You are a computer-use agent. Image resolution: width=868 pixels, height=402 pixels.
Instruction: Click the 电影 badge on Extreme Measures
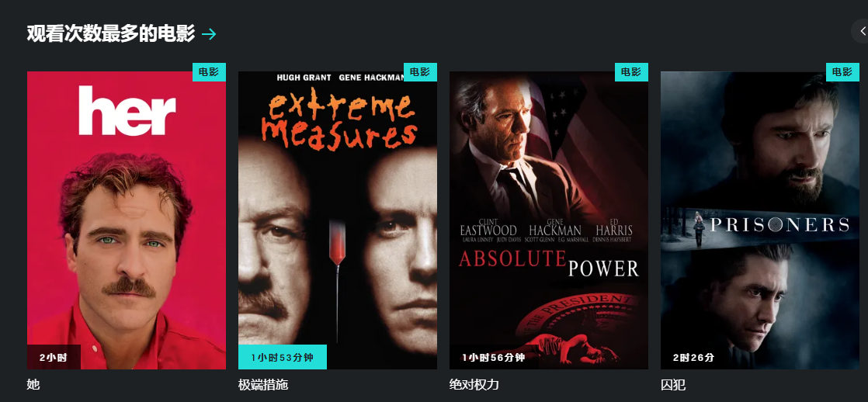(x=421, y=72)
